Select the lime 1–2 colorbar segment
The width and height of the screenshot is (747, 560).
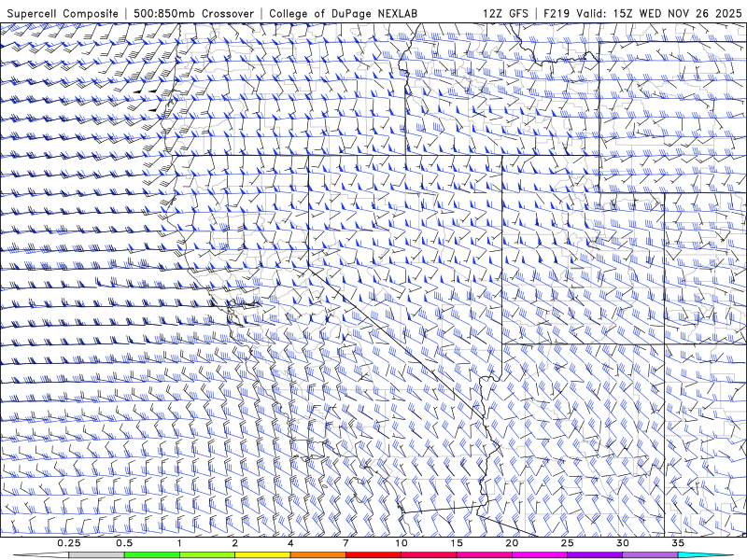(x=207, y=555)
